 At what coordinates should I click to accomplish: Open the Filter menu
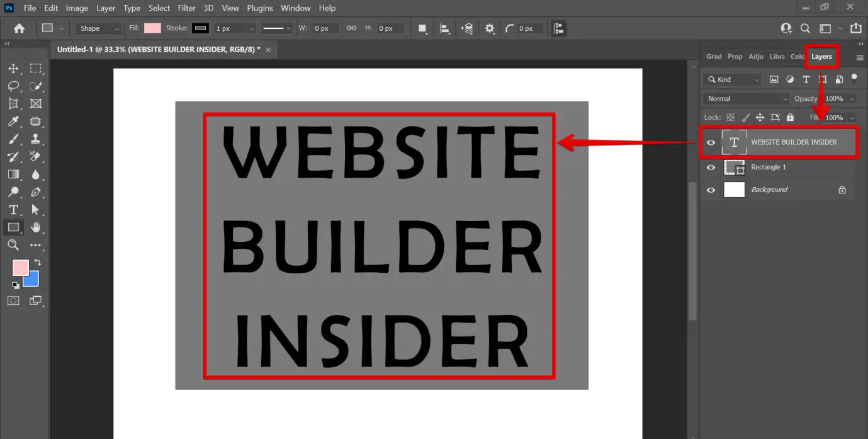186,8
